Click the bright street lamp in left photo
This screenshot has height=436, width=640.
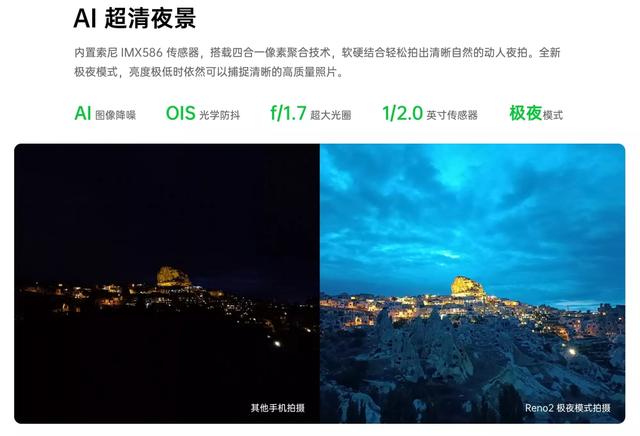(x=278, y=344)
